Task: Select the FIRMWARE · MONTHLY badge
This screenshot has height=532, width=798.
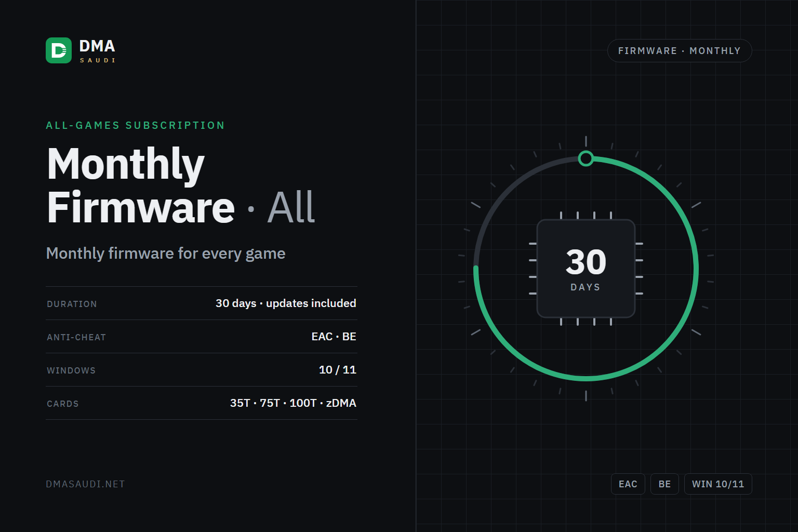Action: click(x=680, y=51)
